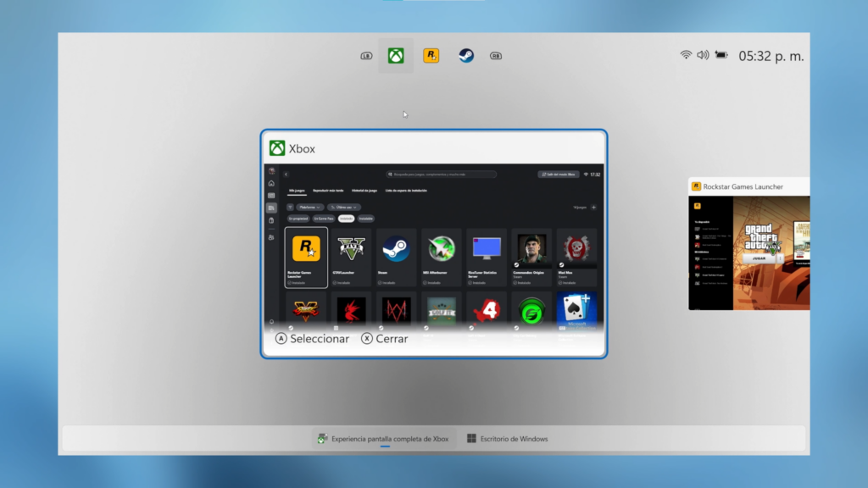Switch to Steam icon in top switcher
This screenshot has width=868, height=488.
tap(466, 55)
